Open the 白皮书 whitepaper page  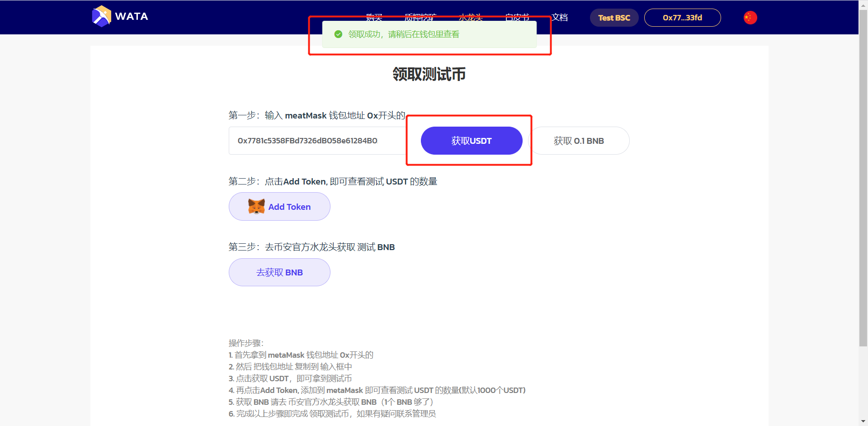pyautogui.click(x=517, y=18)
